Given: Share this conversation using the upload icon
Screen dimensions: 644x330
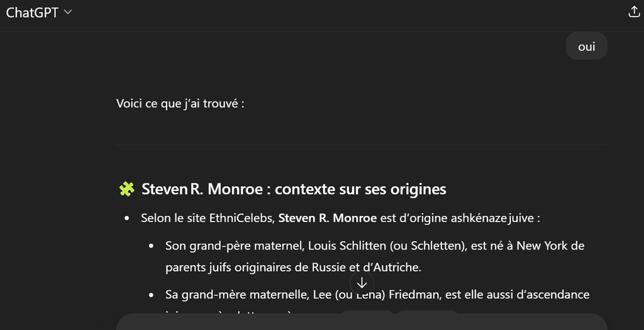Looking at the screenshot, I should 633,12.
